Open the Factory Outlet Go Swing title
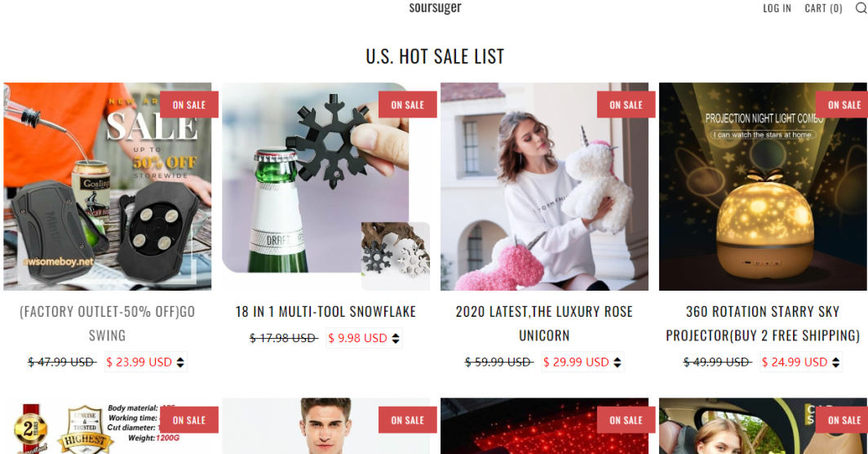The width and height of the screenshot is (868, 454). tap(108, 323)
